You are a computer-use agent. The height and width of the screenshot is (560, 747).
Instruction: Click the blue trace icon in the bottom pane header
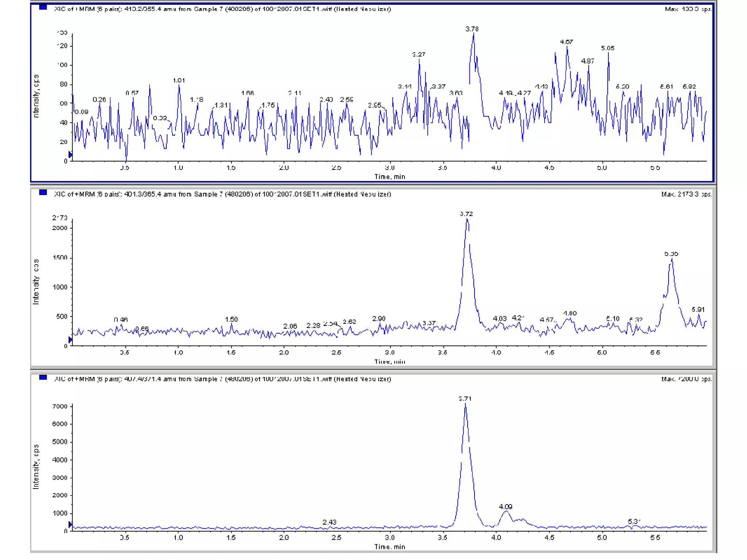(x=43, y=377)
